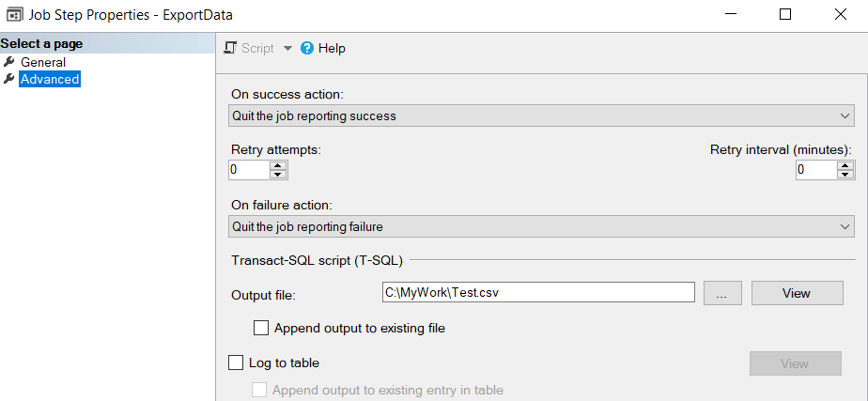
Task: Decrease Retry interval with down arrow
Action: (845, 174)
